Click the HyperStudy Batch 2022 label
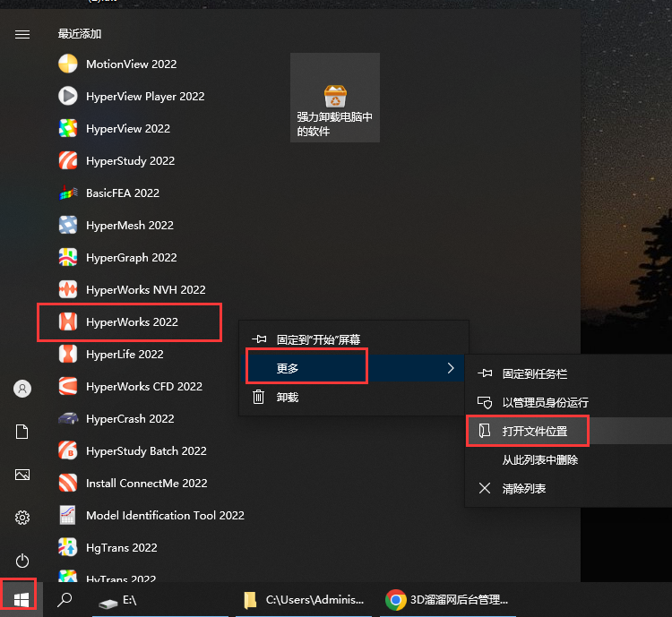Image resolution: width=672 pixels, height=617 pixels. point(146,451)
